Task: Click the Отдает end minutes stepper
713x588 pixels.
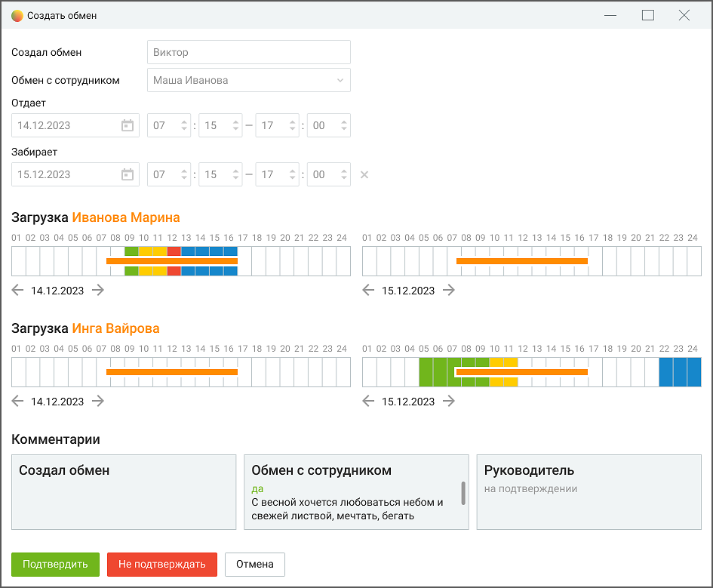Action: point(344,125)
